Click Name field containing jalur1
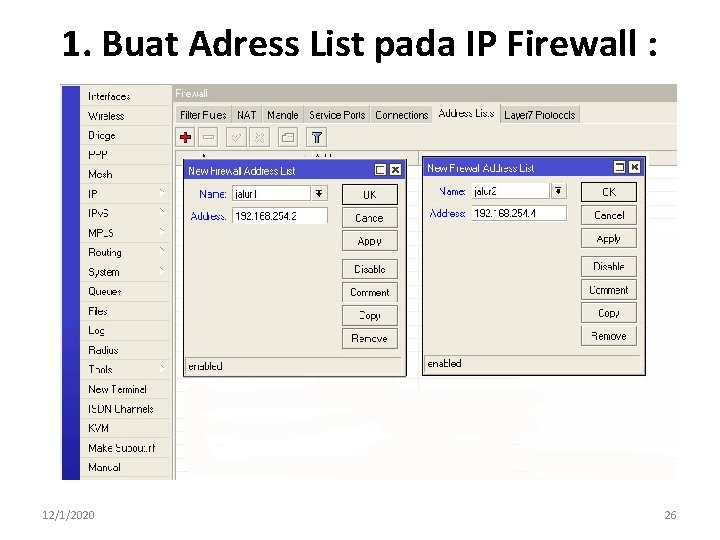The width and height of the screenshot is (720, 540). [x=271, y=194]
